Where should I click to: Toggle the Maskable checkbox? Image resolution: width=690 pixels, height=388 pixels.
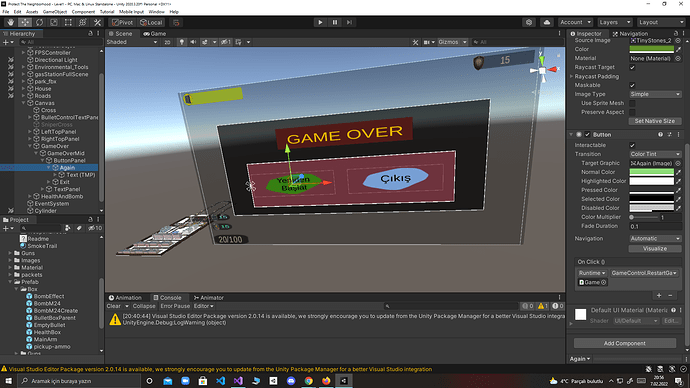(x=632, y=85)
